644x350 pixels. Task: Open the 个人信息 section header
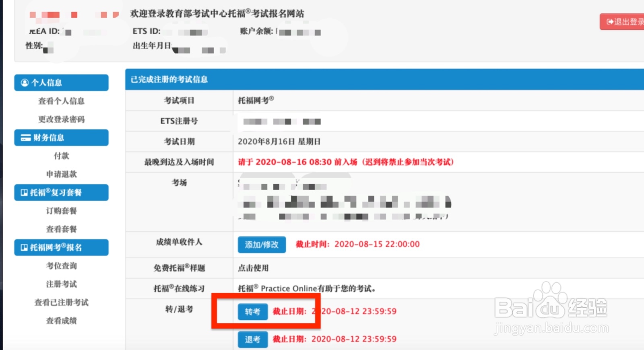point(61,82)
